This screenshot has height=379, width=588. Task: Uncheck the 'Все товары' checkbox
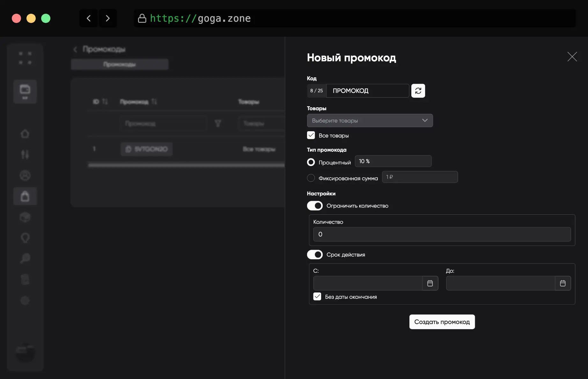pos(311,135)
